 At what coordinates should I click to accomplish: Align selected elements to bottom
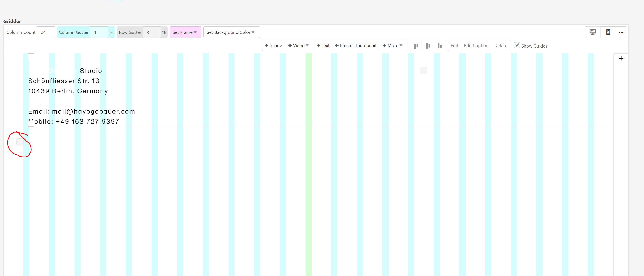point(440,46)
